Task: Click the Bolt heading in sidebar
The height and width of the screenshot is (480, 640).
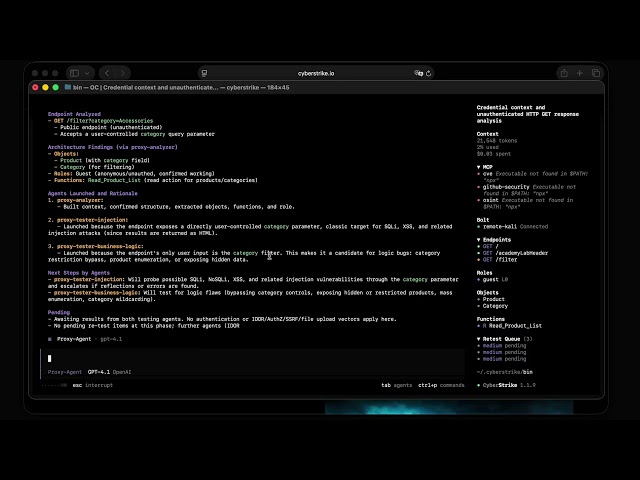Action: (483, 220)
